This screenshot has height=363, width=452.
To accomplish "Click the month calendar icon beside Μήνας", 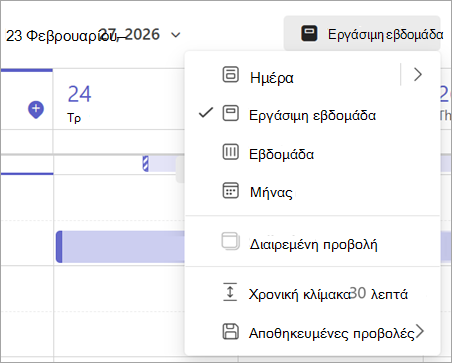I will coord(230,190).
